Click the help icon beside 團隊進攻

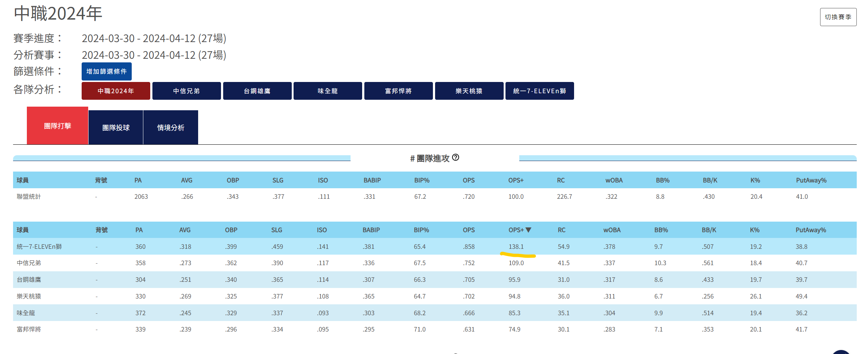(x=456, y=157)
